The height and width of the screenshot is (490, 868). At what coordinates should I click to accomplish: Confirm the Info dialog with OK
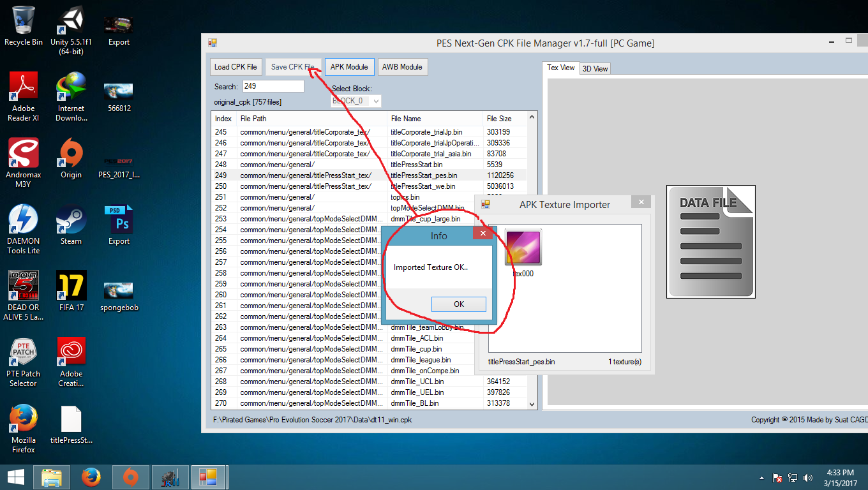coord(459,304)
